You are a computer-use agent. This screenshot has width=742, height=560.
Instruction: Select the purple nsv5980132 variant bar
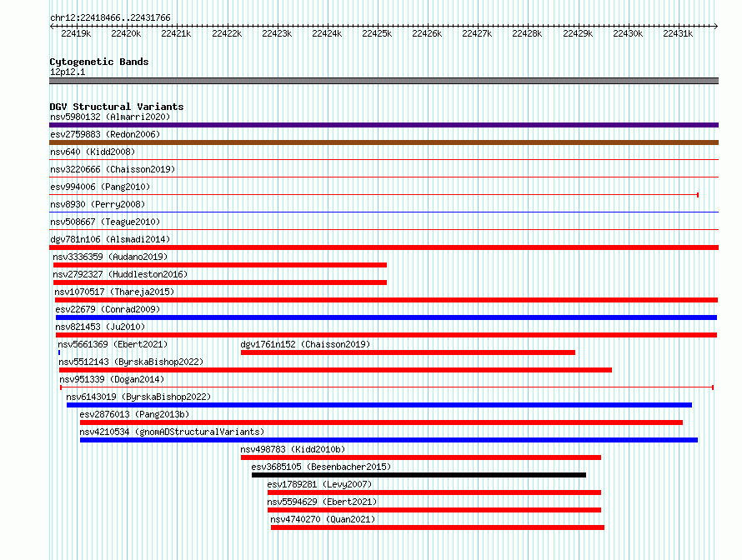(x=384, y=125)
